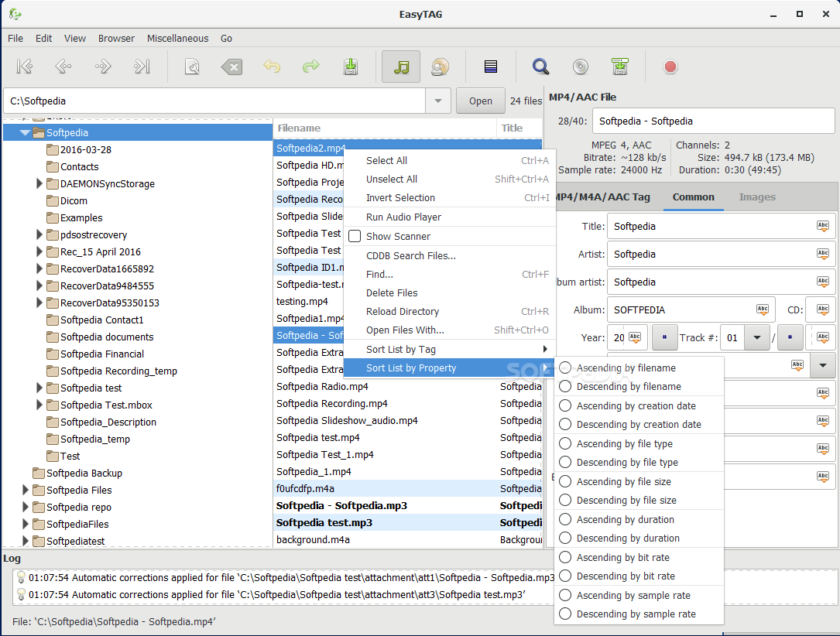Go to the last file toolbar icon
The width and height of the screenshot is (840, 636).
142,67
